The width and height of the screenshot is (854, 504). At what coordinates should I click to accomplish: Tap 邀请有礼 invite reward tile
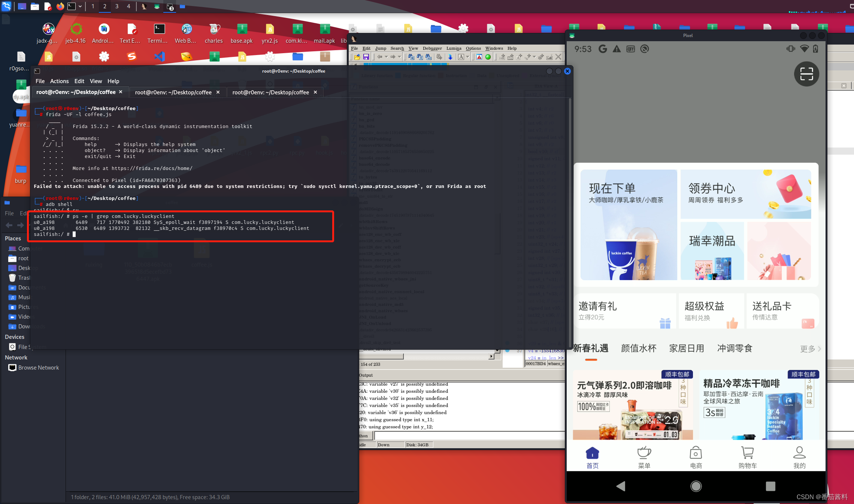(x=625, y=311)
